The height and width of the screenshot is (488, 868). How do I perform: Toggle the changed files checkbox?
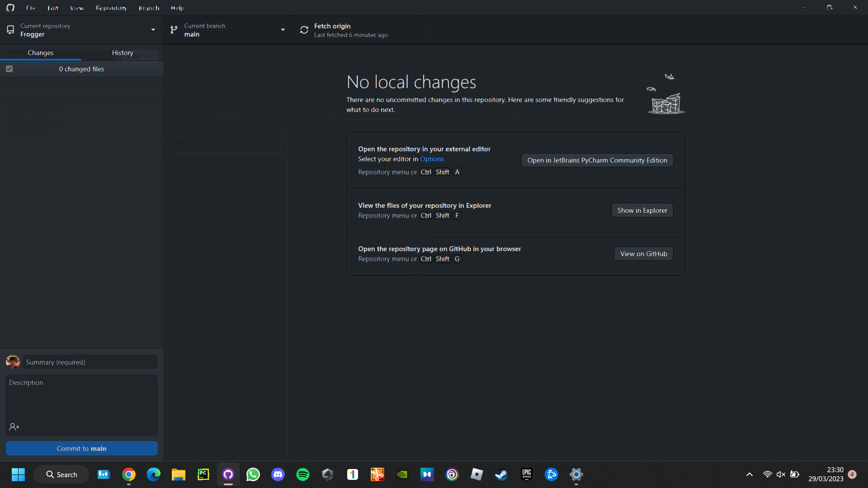(x=9, y=69)
